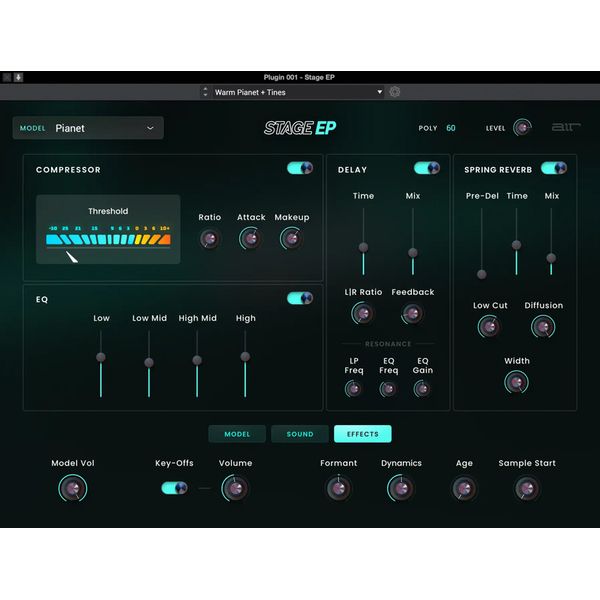Click the Model Vol knob

click(x=72, y=488)
